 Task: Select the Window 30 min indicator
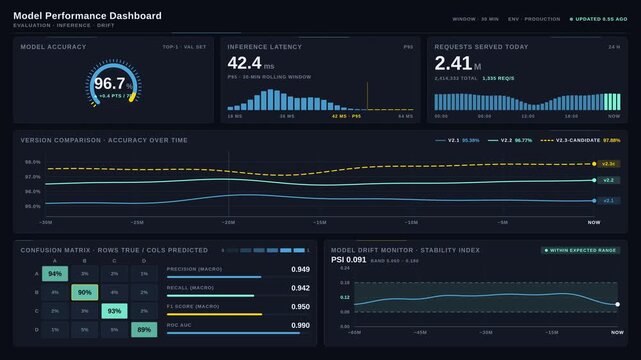click(x=475, y=19)
